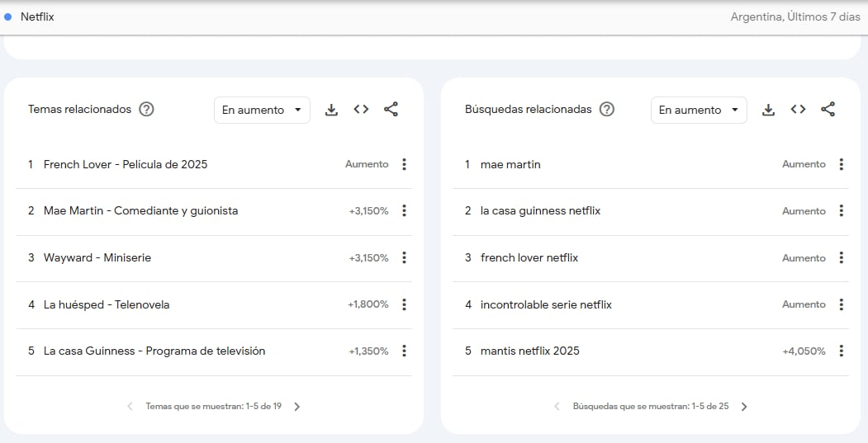Get embed code for Temas relacionados
868x443 pixels.
(x=361, y=110)
